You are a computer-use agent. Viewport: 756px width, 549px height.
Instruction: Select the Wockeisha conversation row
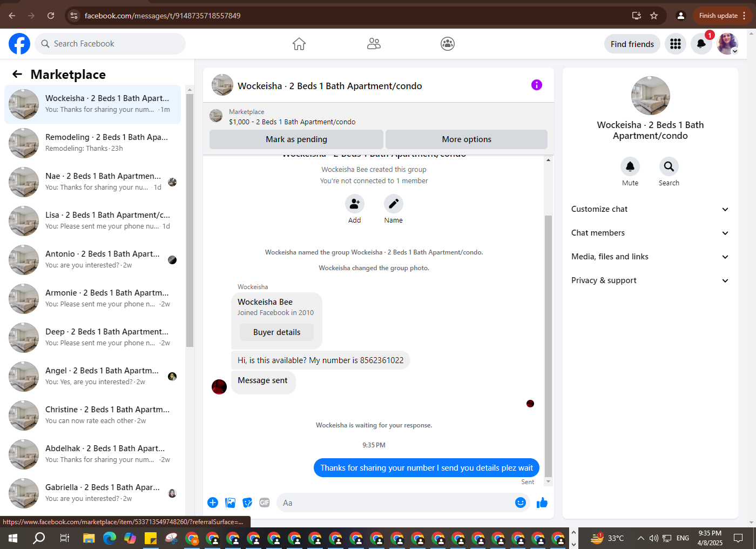(x=93, y=104)
